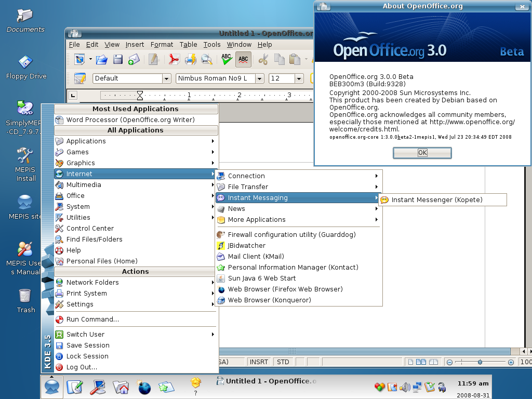
Task: Toggle AutoSpellcheck ABC button
Action: (243, 59)
